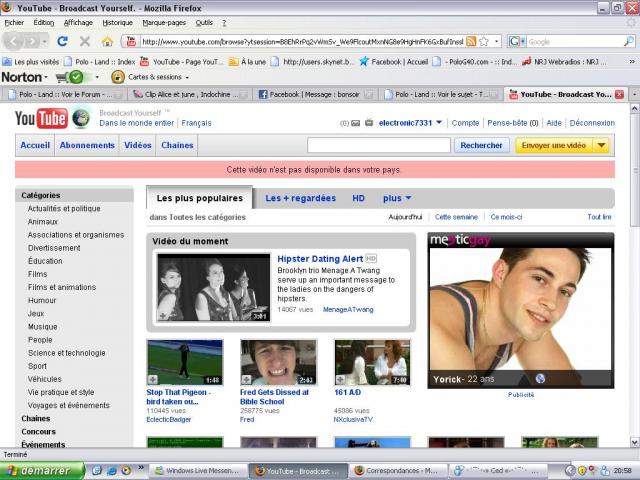Open the plus dropdown tab

pos(397,198)
